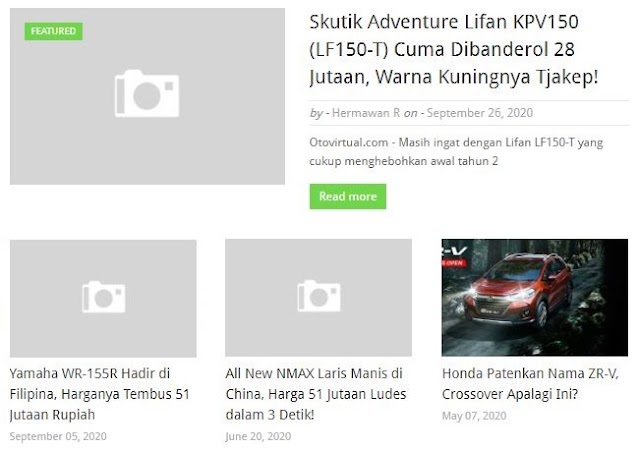Open All New NMAX Laris Manis title
640x451 pixels.
316,394
